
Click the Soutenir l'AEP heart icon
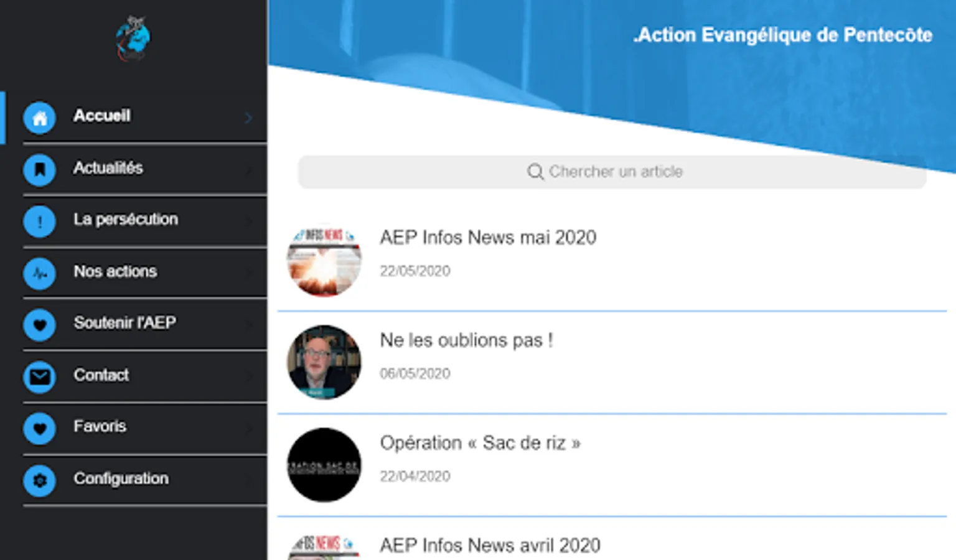point(40,325)
